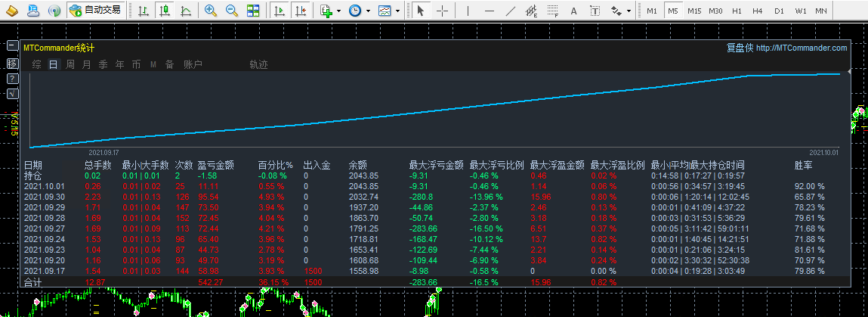Click the arrows objects icon
Image resolution: width=868 pixels, height=317 pixels.
[616, 10]
